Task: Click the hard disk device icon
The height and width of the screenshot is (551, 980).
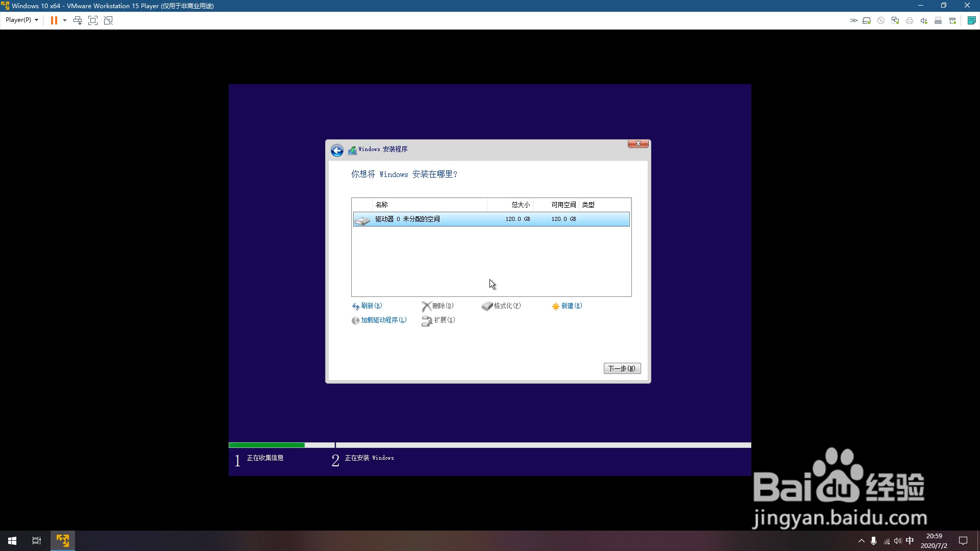Action: 867,20
